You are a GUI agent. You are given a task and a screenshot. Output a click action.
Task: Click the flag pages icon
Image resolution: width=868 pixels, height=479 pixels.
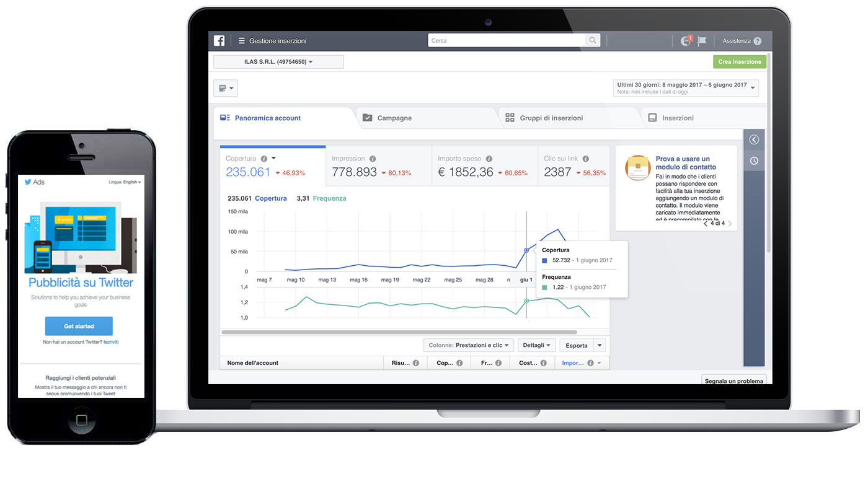coord(702,41)
